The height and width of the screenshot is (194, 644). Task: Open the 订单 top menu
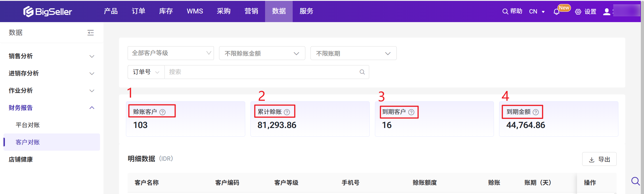click(139, 11)
